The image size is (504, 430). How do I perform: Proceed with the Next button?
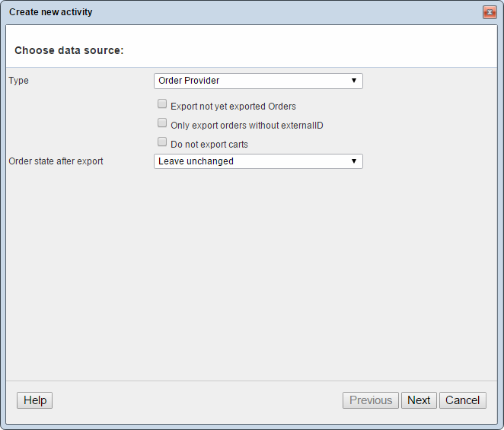[419, 400]
